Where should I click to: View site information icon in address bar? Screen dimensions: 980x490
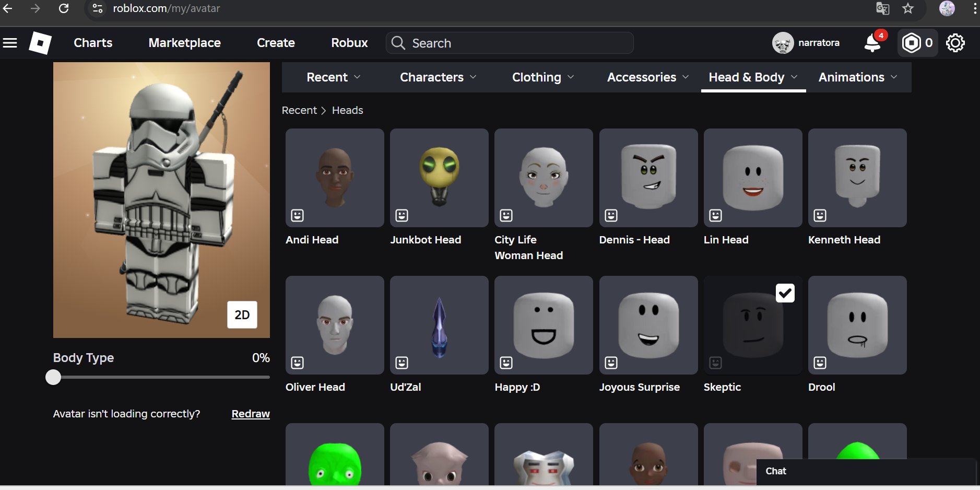click(x=97, y=8)
